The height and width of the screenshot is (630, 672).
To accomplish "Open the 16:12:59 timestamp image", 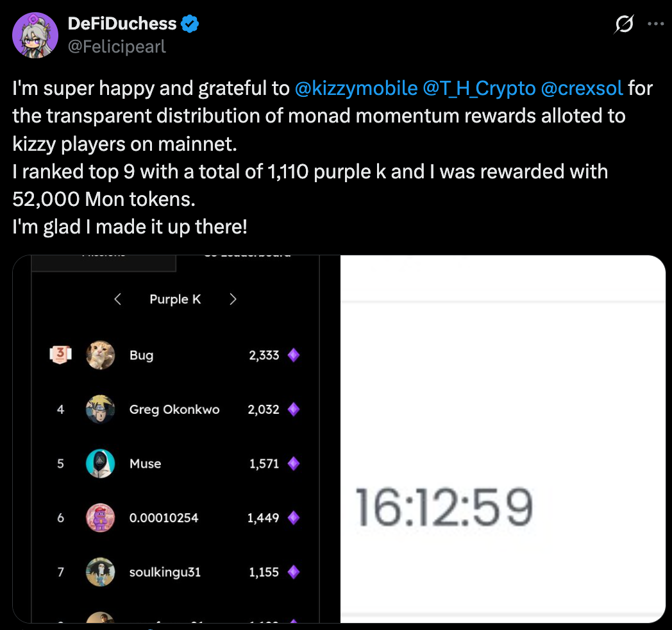I will click(x=503, y=439).
